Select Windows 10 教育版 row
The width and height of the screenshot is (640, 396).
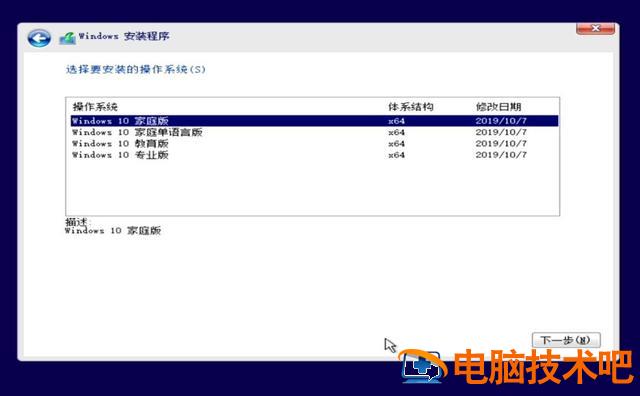(314, 144)
